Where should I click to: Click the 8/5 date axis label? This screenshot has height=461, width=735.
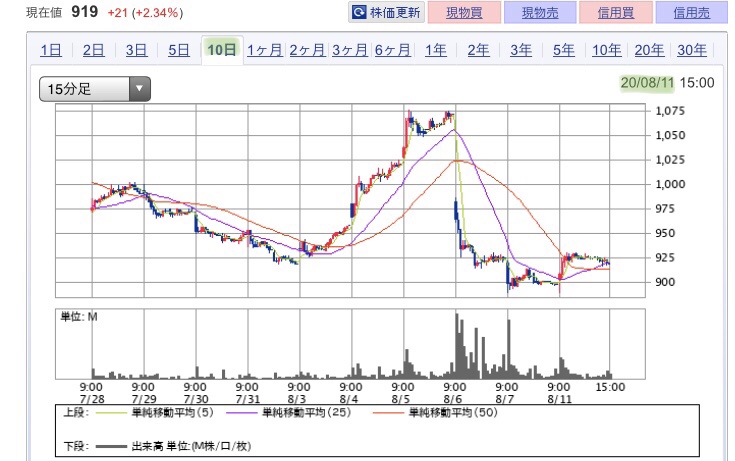click(401, 399)
